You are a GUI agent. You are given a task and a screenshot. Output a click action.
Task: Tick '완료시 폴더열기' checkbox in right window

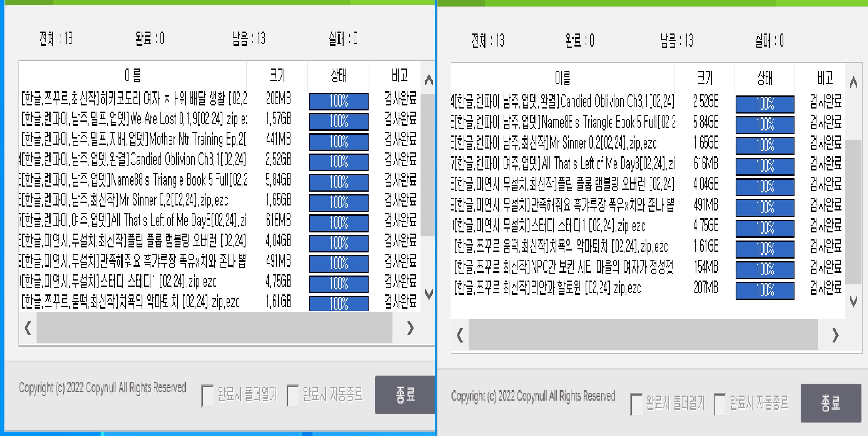pos(636,404)
